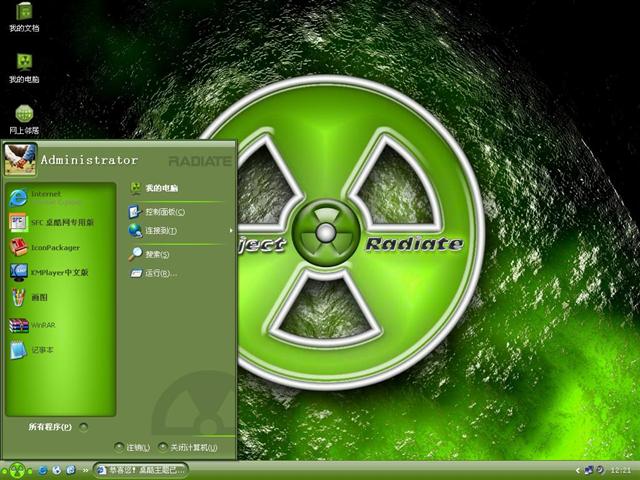Click the 注销(L) log off button
The image size is (640, 480).
click(132, 447)
